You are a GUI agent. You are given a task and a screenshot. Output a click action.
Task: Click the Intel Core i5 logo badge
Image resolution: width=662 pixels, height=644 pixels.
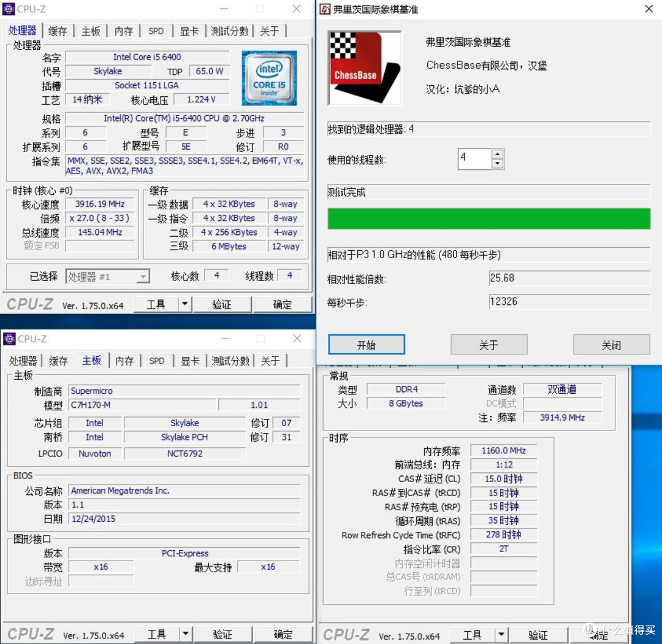[x=269, y=78]
